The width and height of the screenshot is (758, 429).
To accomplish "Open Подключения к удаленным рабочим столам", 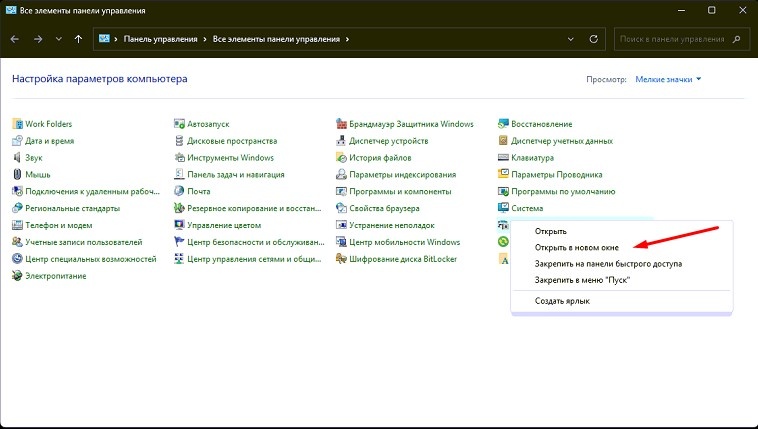I will pos(92,192).
